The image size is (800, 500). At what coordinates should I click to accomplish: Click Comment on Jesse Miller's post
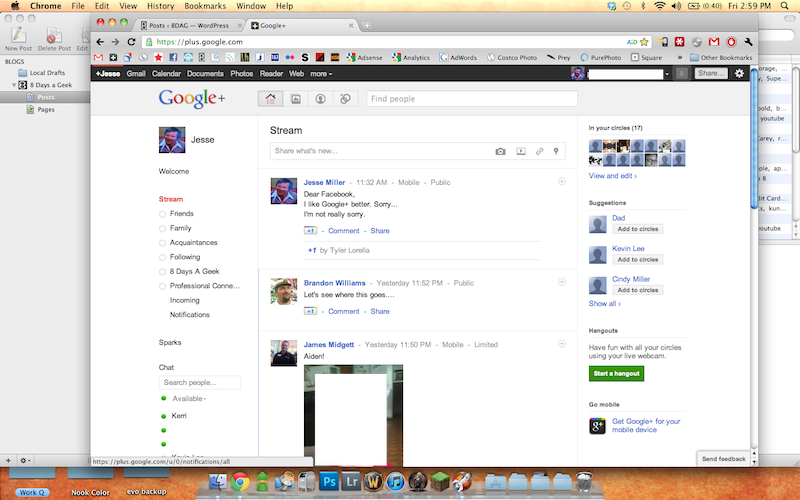(344, 231)
